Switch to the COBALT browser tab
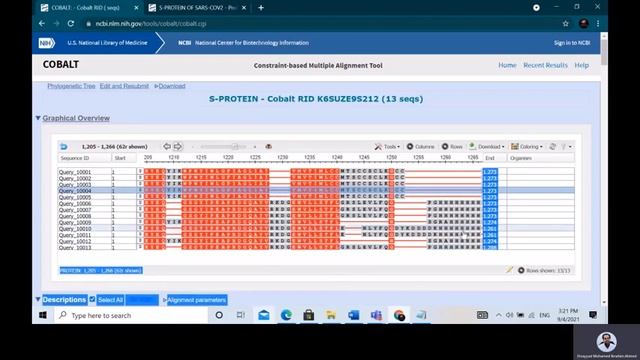 (x=88, y=7)
